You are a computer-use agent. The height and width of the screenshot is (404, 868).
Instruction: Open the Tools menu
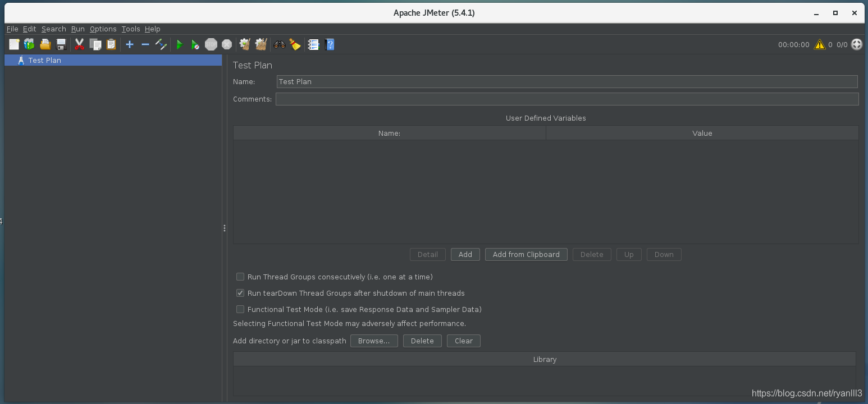pyautogui.click(x=131, y=29)
